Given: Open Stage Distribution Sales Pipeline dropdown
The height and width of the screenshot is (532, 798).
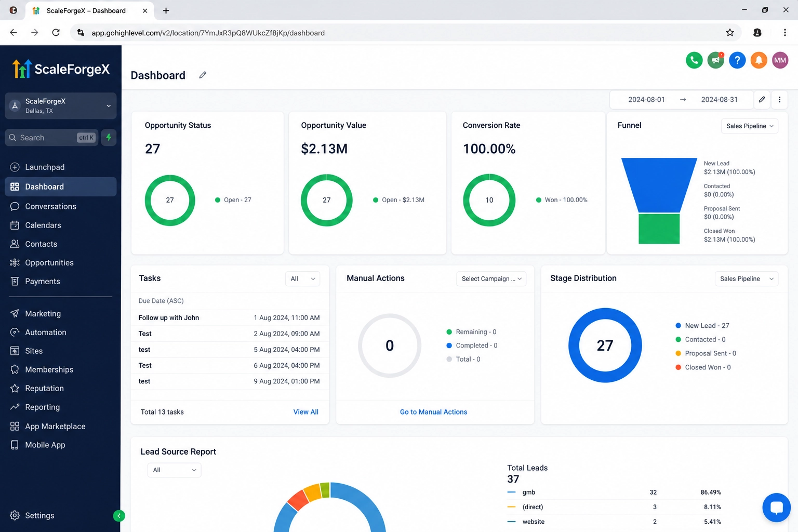Looking at the screenshot, I should pyautogui.click(x=746, y=278).
